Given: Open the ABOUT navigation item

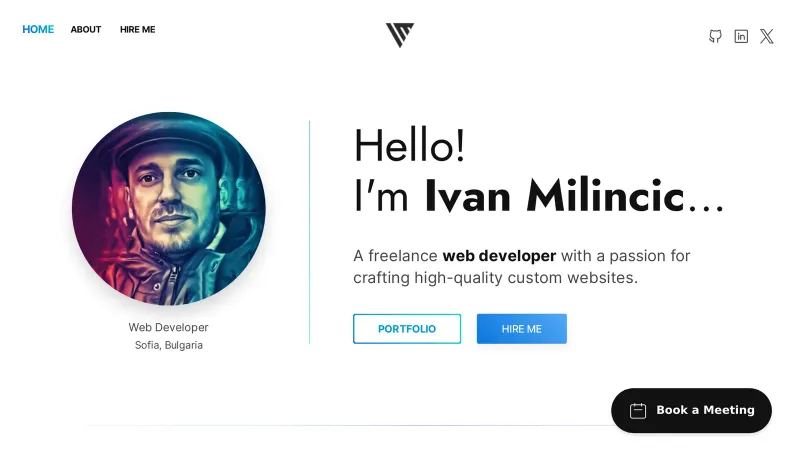Looking at the screenshot, I should pos(86,29).
